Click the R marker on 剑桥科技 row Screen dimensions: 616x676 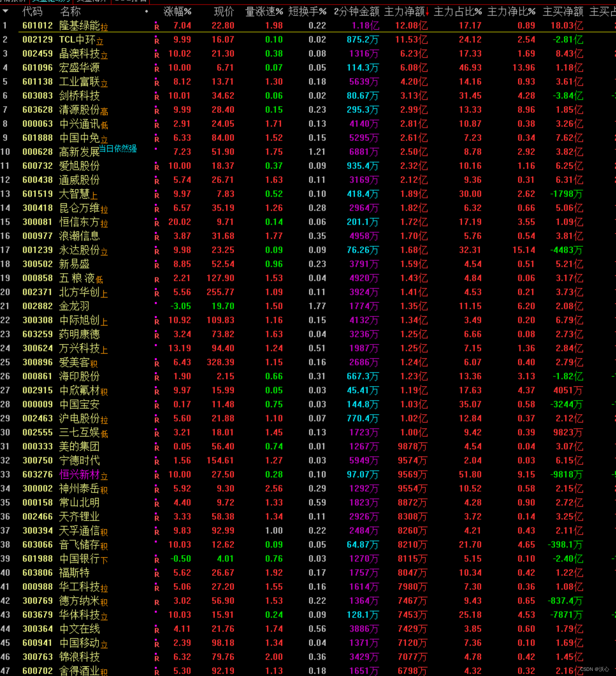157,97
